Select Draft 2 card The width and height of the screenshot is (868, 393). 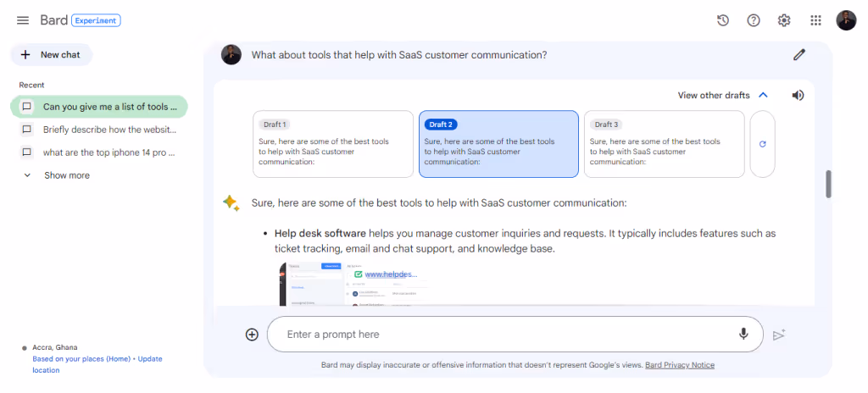(498, 144)
